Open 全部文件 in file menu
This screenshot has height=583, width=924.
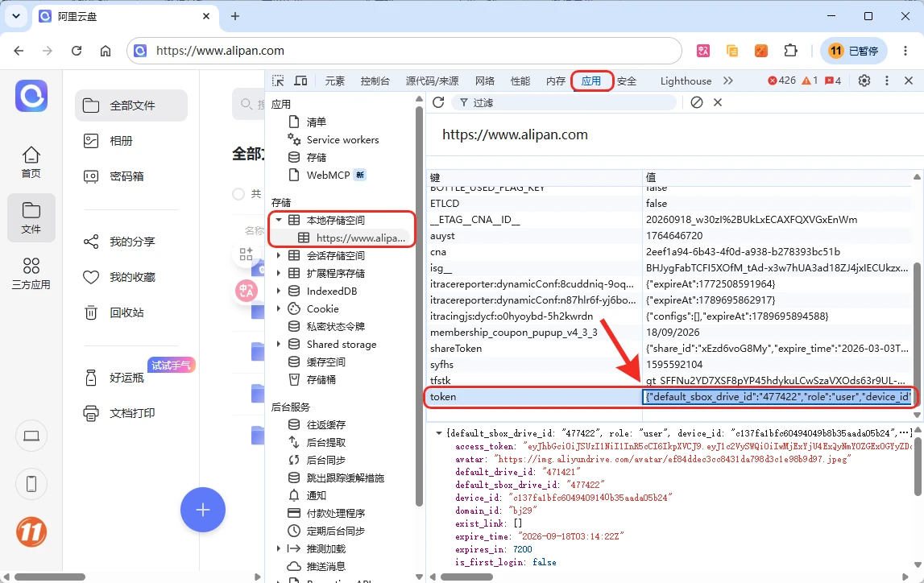(x=131, y=105)
